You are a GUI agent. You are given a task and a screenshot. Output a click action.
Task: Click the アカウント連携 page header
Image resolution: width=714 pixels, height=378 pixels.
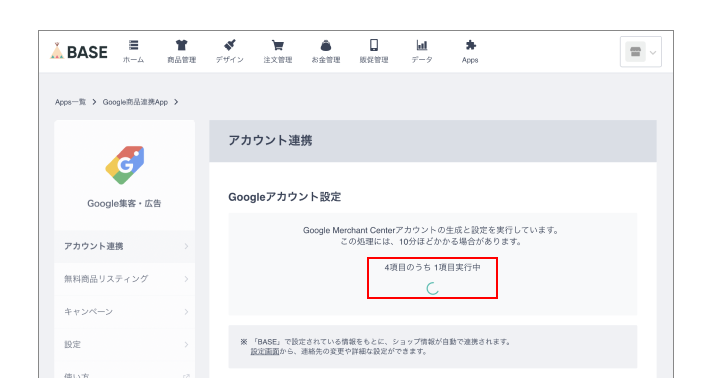click(x=270, y=140)
